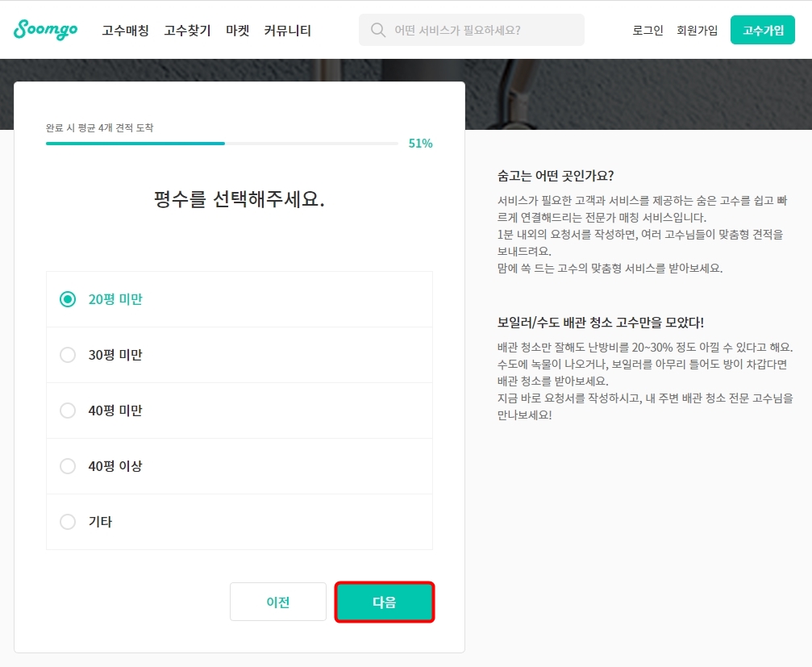Select the 30평 미만 option

point(68,355)
